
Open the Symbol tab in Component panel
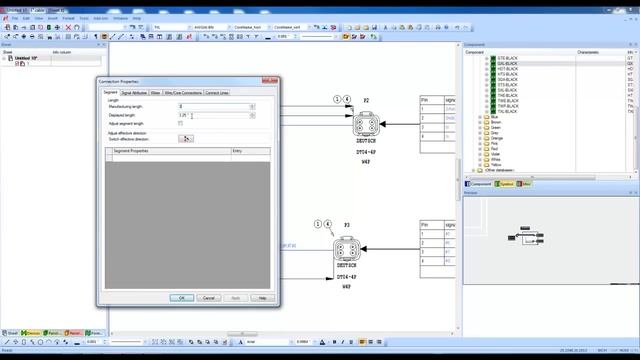504,184
